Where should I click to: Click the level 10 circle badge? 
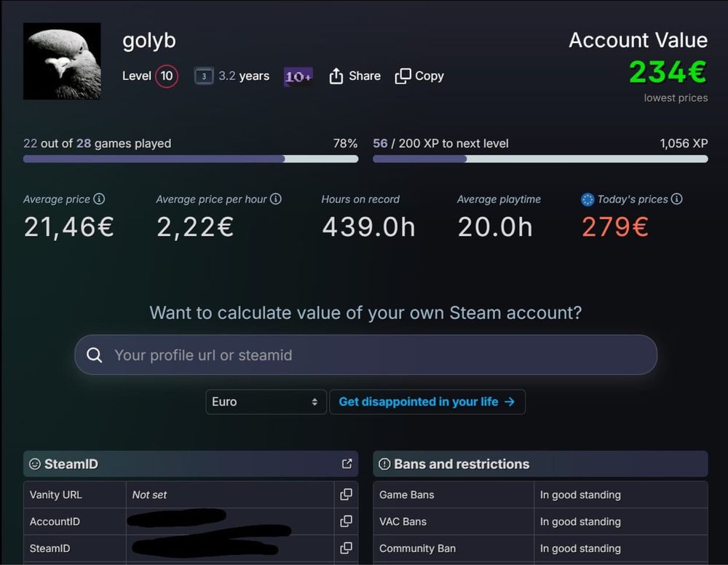(x=167, y=76)
